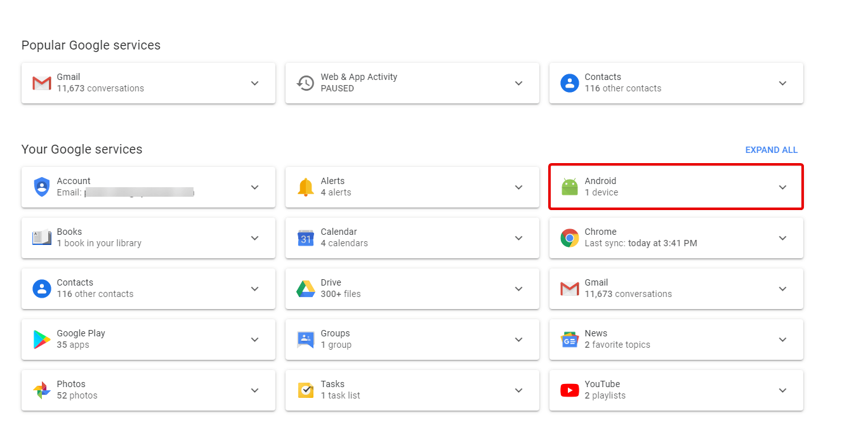Expand the Android device section

click(x=782, y=187)
